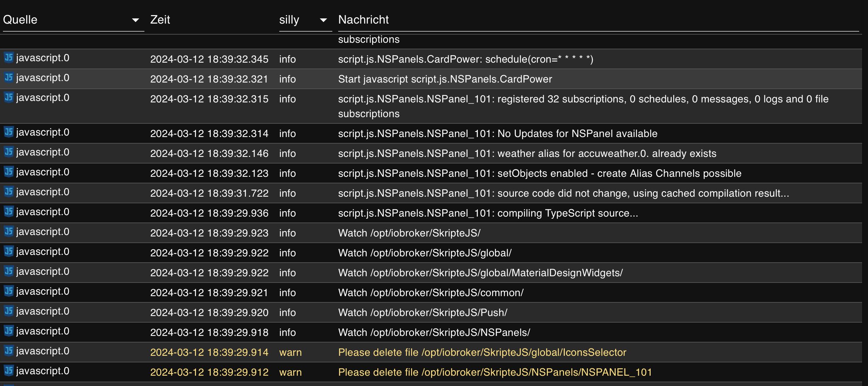Click the warn level label at 18:39:29.912
Viewport: 868px width, 386px height.
pyautogui.click(x=290, y=372)
